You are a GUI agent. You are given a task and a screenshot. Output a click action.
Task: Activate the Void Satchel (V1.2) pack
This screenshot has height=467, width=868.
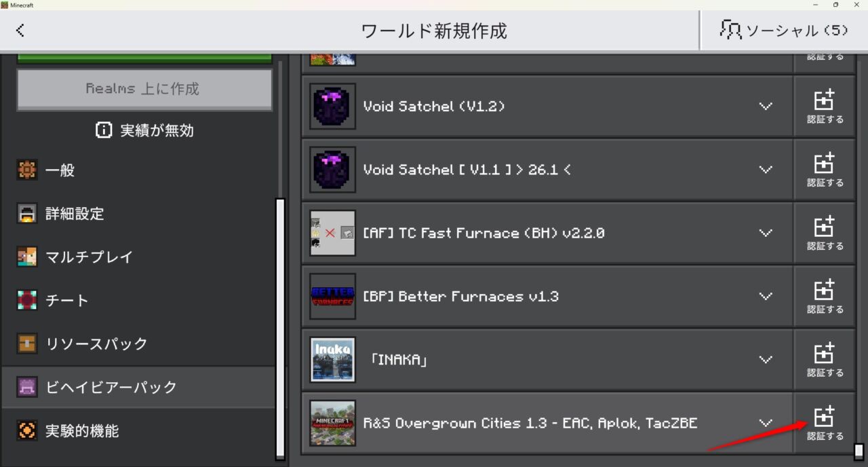[825, 107]
